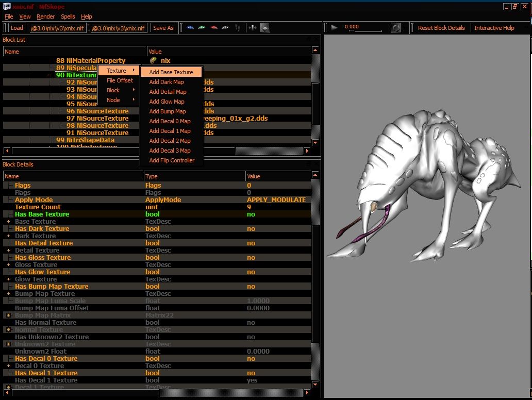This screenshot has height=400, width=532.
Task: Click the APPLY_MODULATE value cell
Action: [x=276, y=200]
